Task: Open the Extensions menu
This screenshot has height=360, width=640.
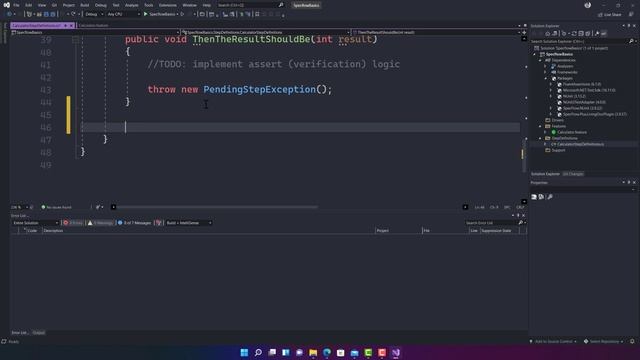Action: coord(168,5)
